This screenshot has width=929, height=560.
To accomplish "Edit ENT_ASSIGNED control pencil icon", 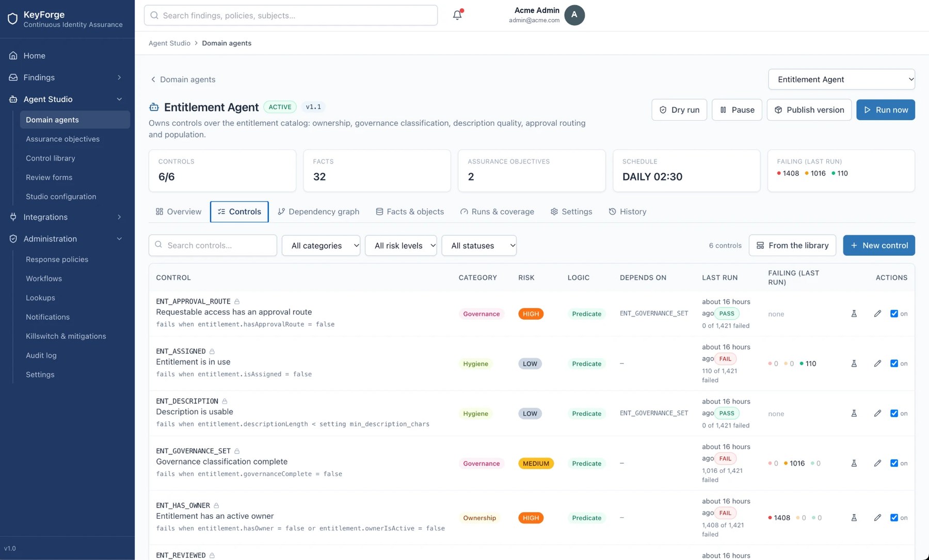I will tap(877, 364).
